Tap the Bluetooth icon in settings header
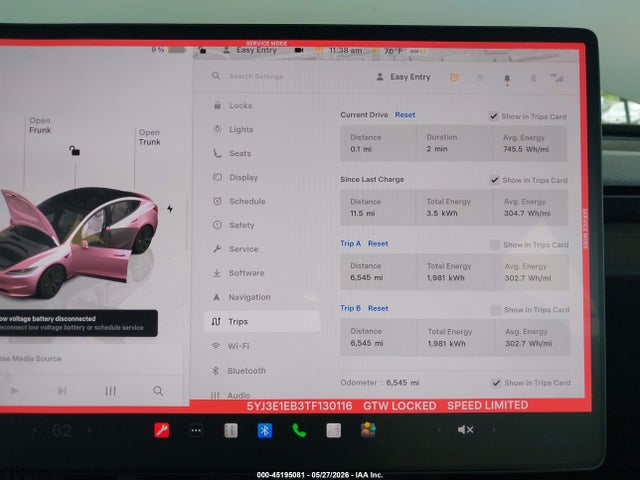The width and height of the screenshot is (640, 480). (533, 78)
